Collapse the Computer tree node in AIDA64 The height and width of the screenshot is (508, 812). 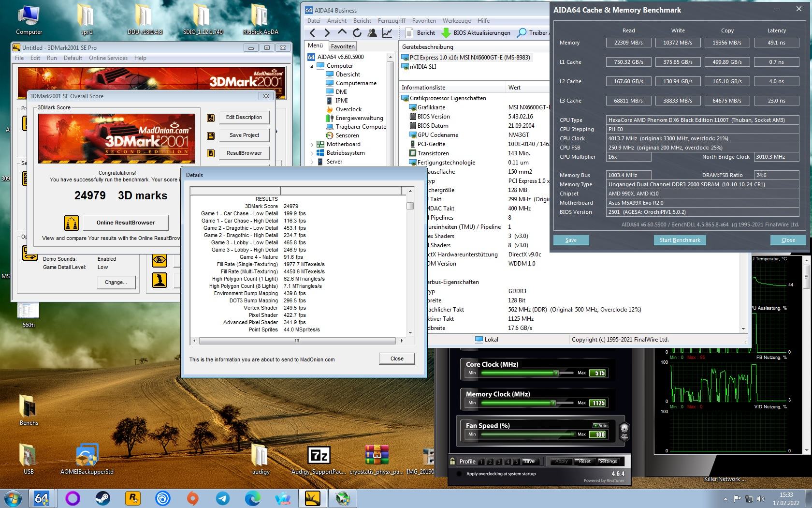point(312,66)
